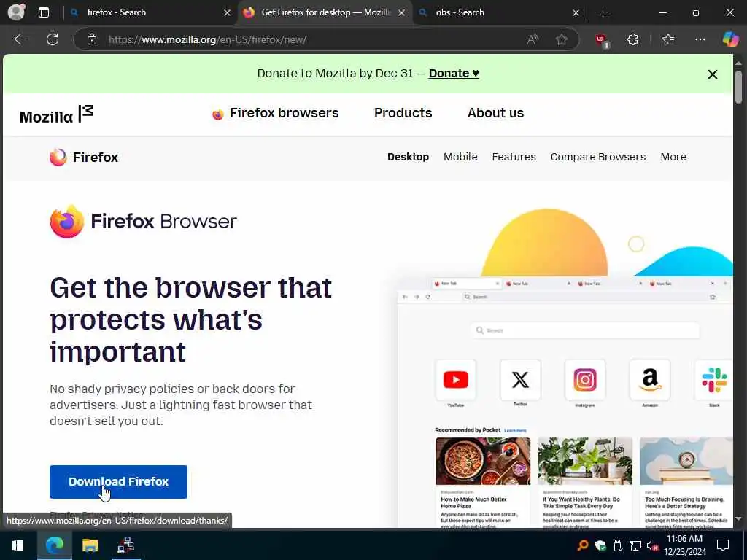Open the uBlock Origin extension icon
Screen dimensions: 747x560
point(602,40)
